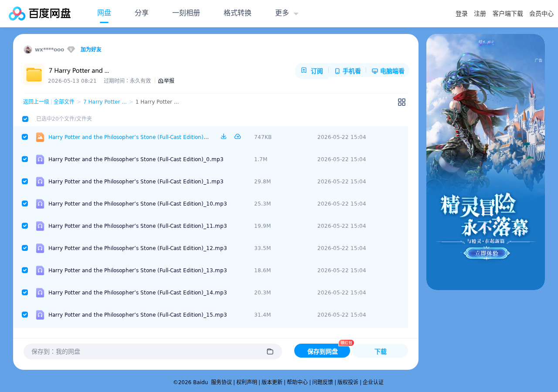Viewport: 558px width, 392px height.
Task: Open 版权投诉 footer link
Action: pyautogui.click(x=348, y=382)
